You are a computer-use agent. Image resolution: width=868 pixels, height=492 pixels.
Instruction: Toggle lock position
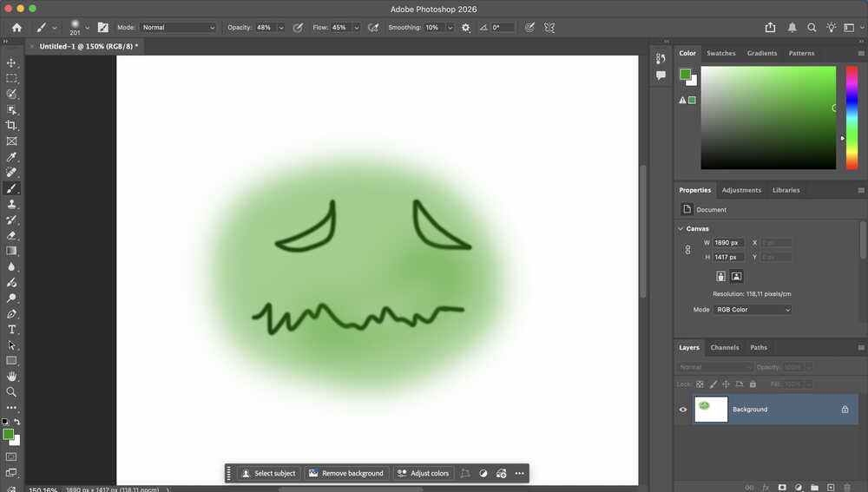point(726,384)
